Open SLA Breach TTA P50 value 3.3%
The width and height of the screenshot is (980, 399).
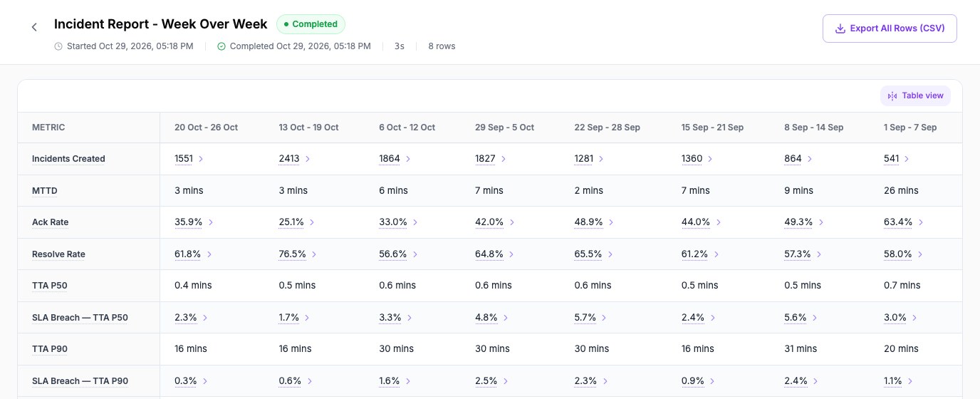(x=390, y=318)
